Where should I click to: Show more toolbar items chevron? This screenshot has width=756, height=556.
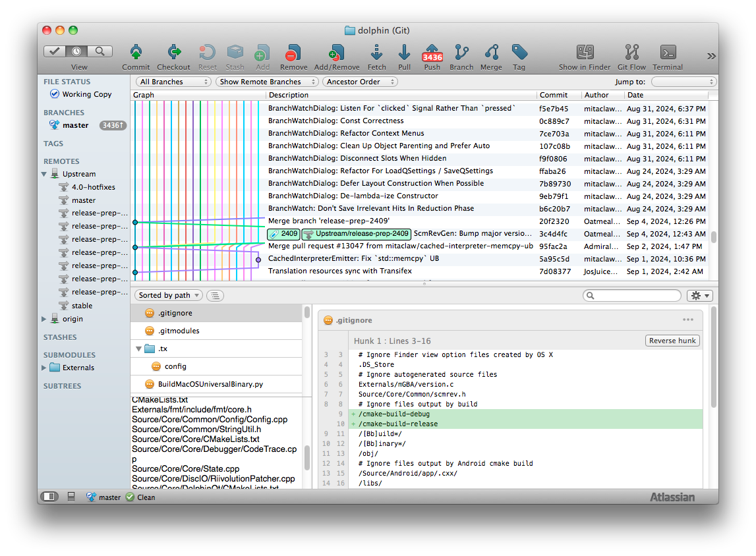point(711,57)
